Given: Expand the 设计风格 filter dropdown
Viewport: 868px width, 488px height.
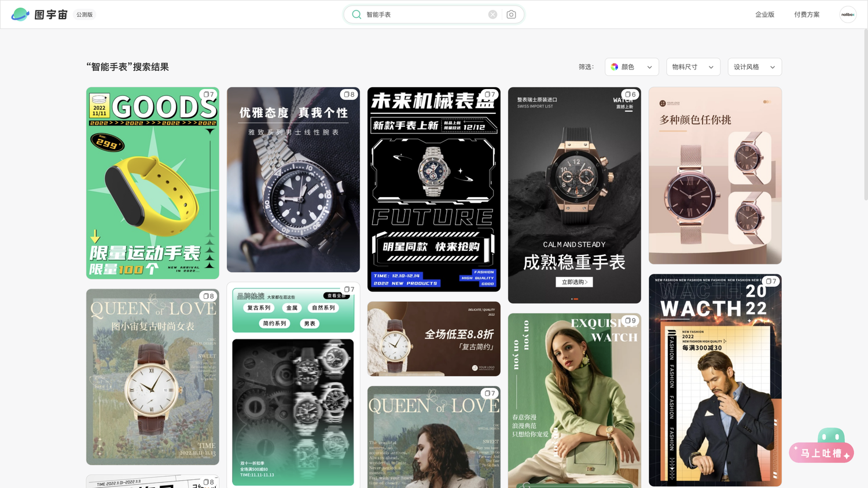Looking at the screenshot, I should pyautogui.click(x=755, y=67).
